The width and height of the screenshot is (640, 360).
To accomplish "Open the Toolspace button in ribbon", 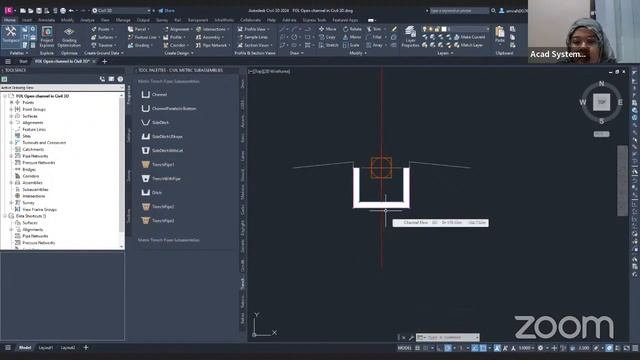I will pyautogui.click(x=10, y=34).
